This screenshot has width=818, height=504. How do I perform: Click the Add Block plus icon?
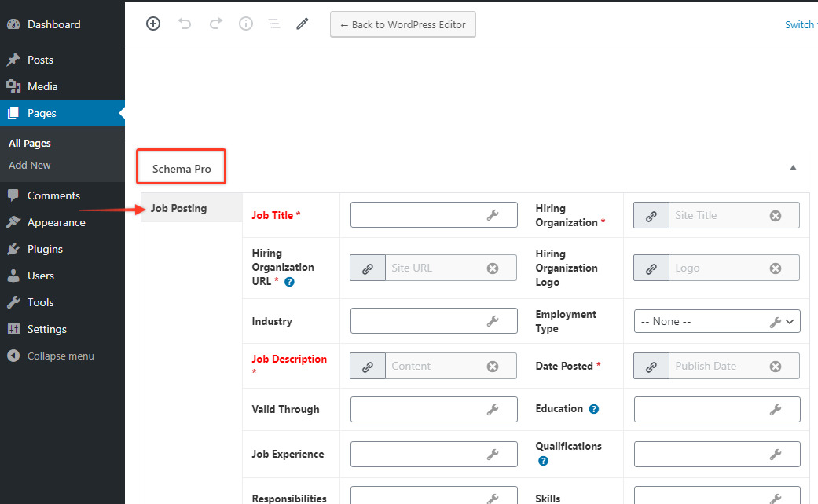point(153,24)
